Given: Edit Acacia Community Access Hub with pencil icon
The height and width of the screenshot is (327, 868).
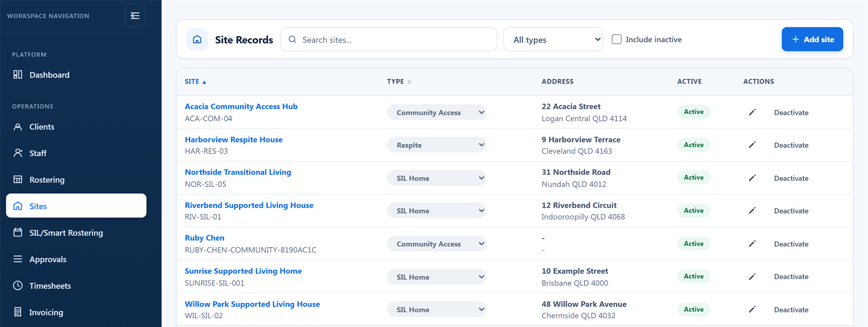Looking at the screenshot, I should coord(752,112).
